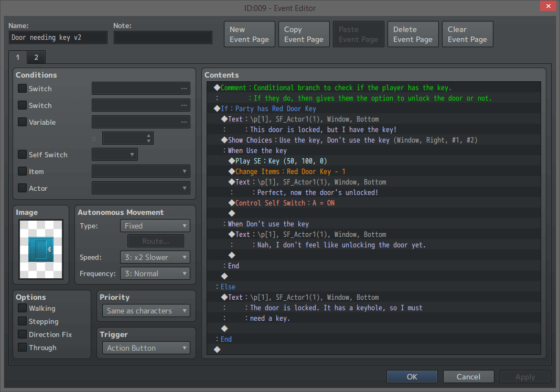
Task: Close the Event Editor window
Action: 547,6
